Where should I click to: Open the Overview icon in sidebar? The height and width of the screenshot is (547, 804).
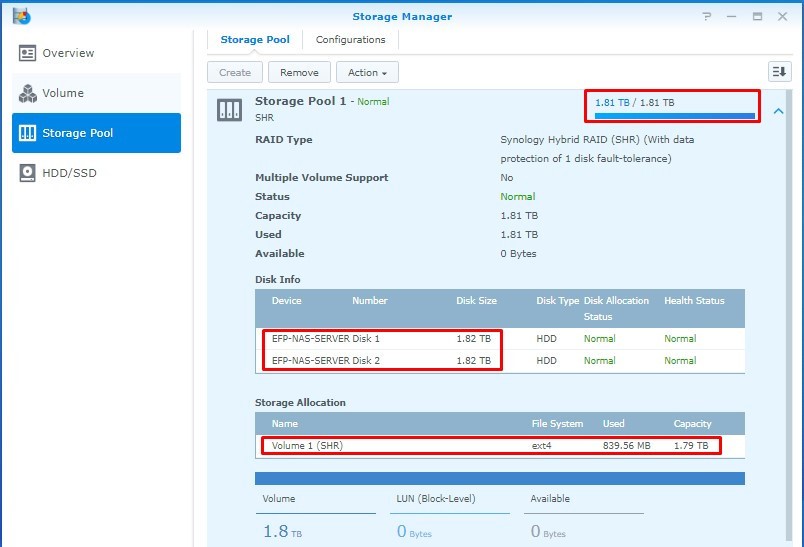click(27, 53)
